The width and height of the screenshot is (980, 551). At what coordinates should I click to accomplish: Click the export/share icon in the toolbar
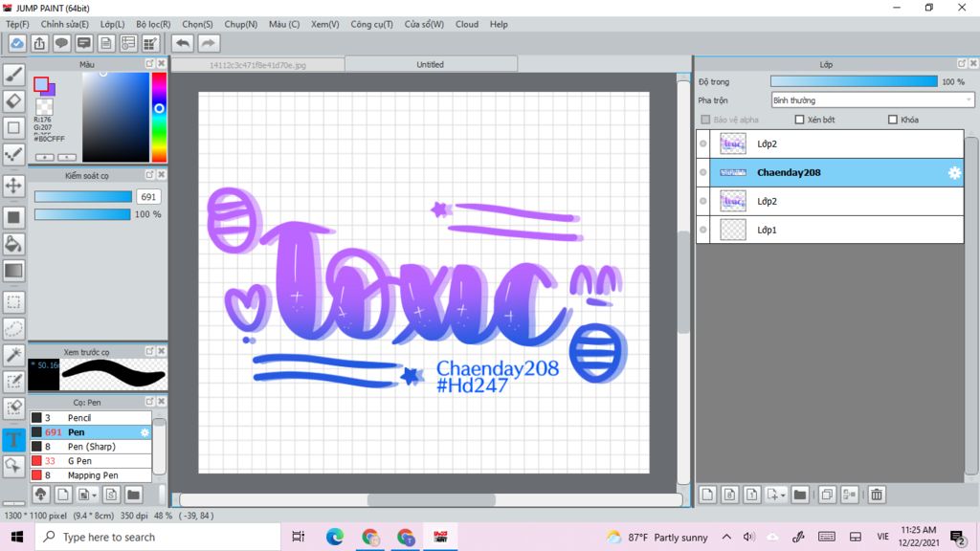coord(39,43)
